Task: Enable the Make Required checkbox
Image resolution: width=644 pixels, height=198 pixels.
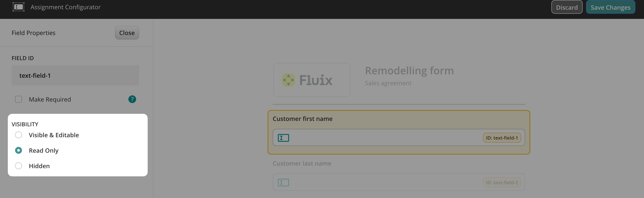Action: pos(19,99)
